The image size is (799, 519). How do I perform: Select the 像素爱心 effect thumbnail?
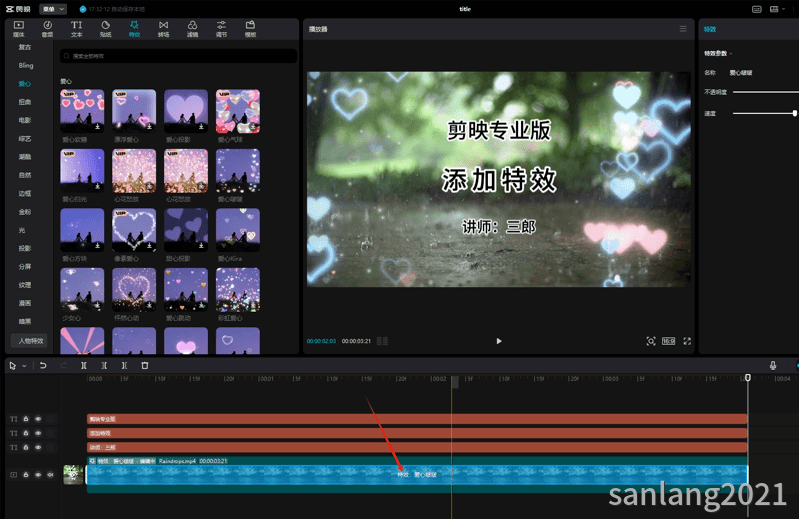pyautogui.click(x=134, y=230)
